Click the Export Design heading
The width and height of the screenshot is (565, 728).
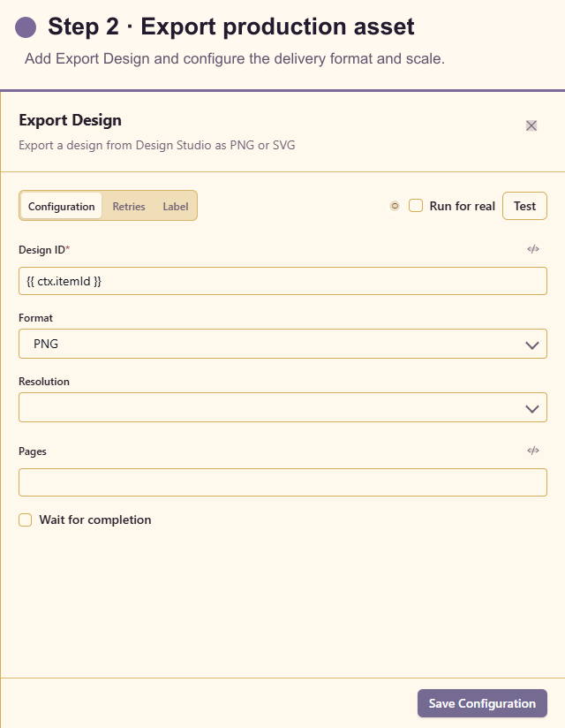click(x=70, y=120)
